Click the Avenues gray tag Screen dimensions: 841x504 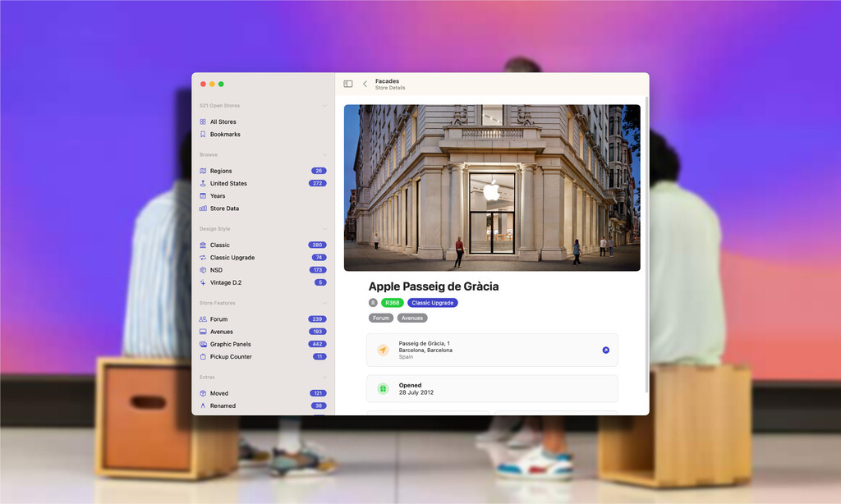412,318
